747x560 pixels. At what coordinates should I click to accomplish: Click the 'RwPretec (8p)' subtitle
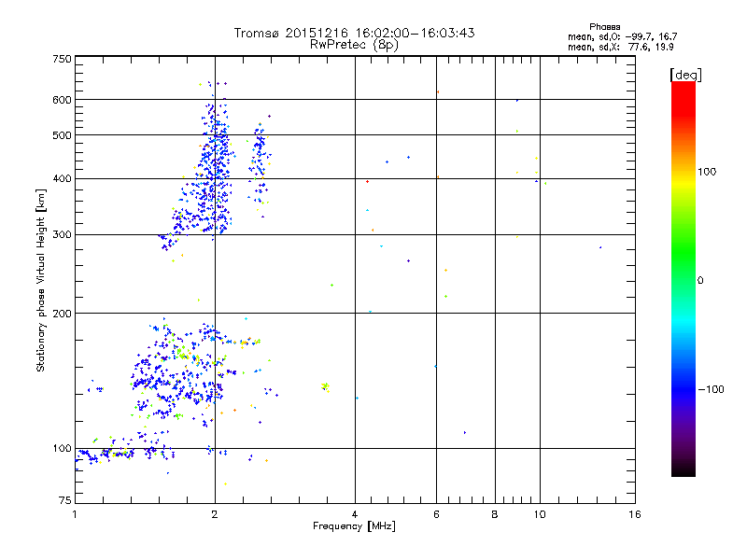point(354,45)
